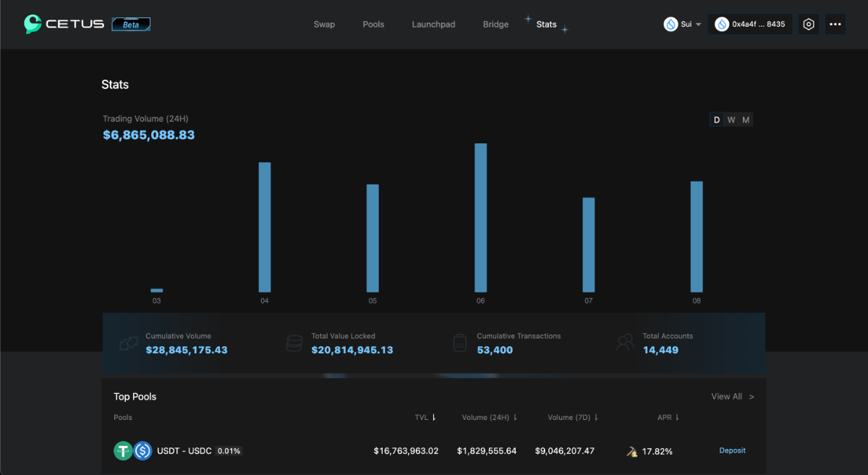This screenshot has width=868, height=475.
Task: Click the 0.01% fee tier badge
Action: (x=229, y=451)
